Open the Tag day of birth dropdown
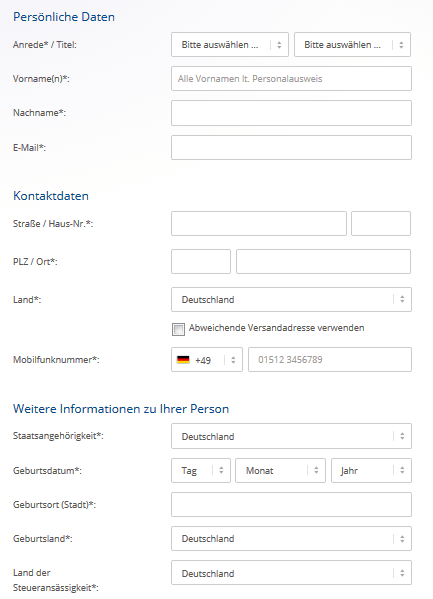 [201, 471]
